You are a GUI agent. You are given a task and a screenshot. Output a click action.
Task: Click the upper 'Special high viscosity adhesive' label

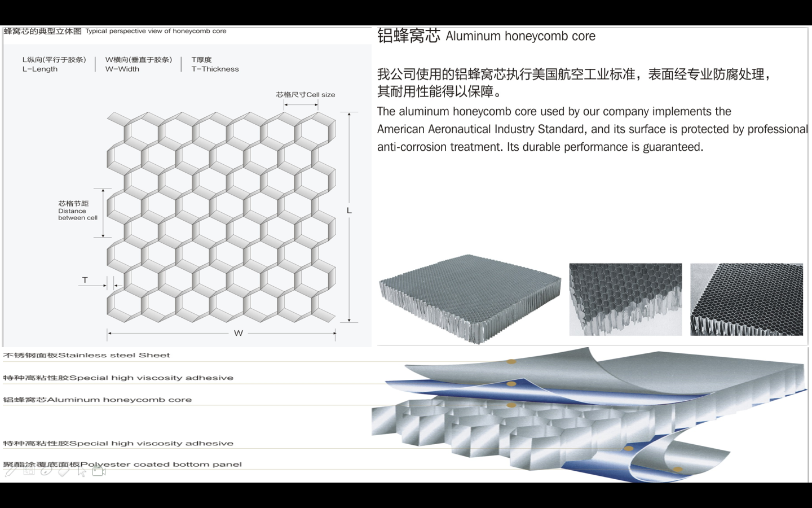point(151,378)
